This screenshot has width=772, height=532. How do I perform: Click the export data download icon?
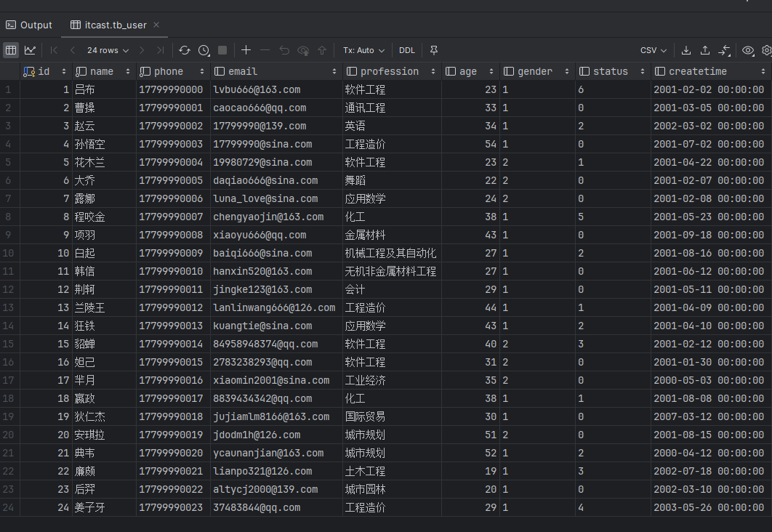pos(686,50)
